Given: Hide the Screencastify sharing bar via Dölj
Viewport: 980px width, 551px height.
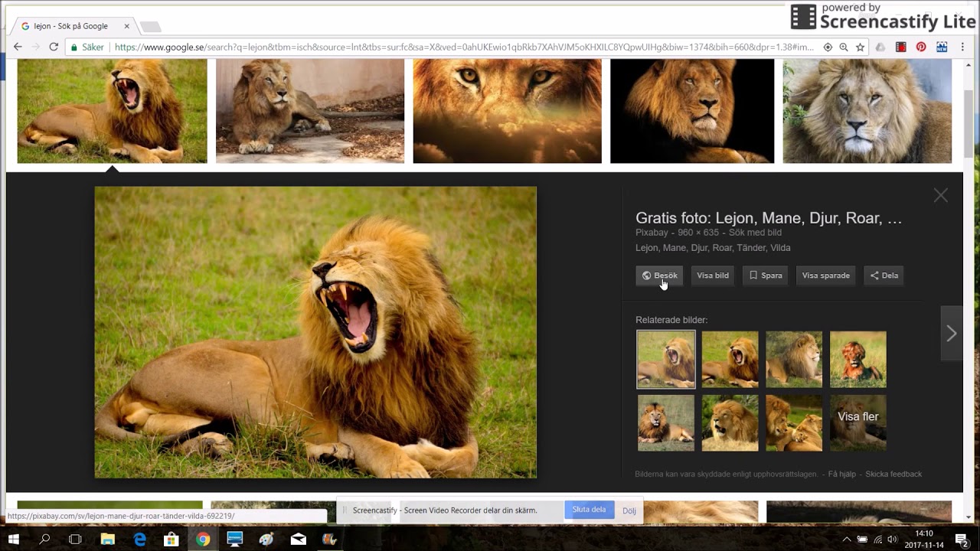Looking at the screenshot, I should pyautogui.click(x=629, y=510).
